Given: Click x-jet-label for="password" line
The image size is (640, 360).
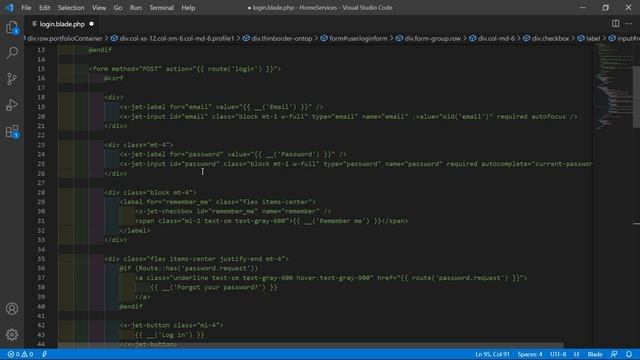Looking at the screenshot, I should click(233, 154).
